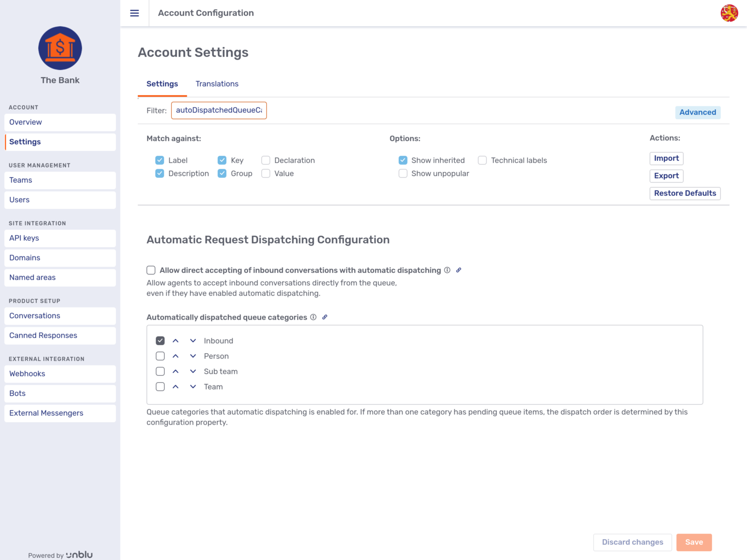Click the link icon next to queue categories label
The height and width of the screenshot is (560, 747).
[x=325, y=317]
